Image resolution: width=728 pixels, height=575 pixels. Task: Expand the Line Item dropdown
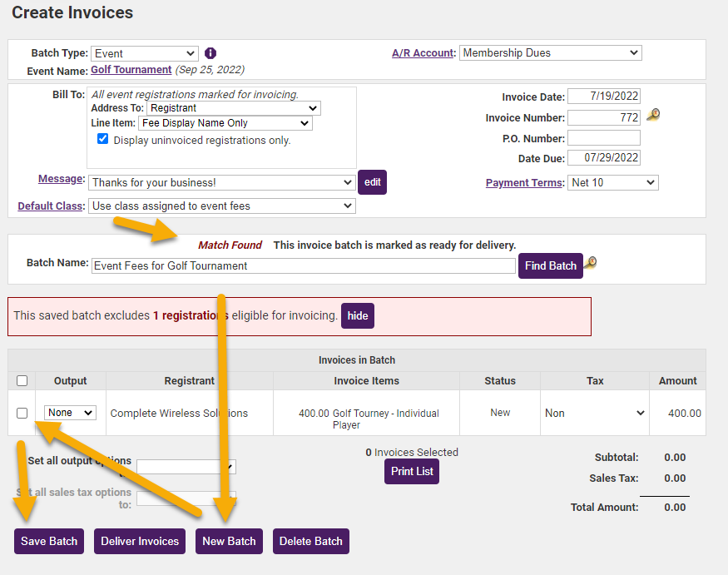click(x=225, y=123)
